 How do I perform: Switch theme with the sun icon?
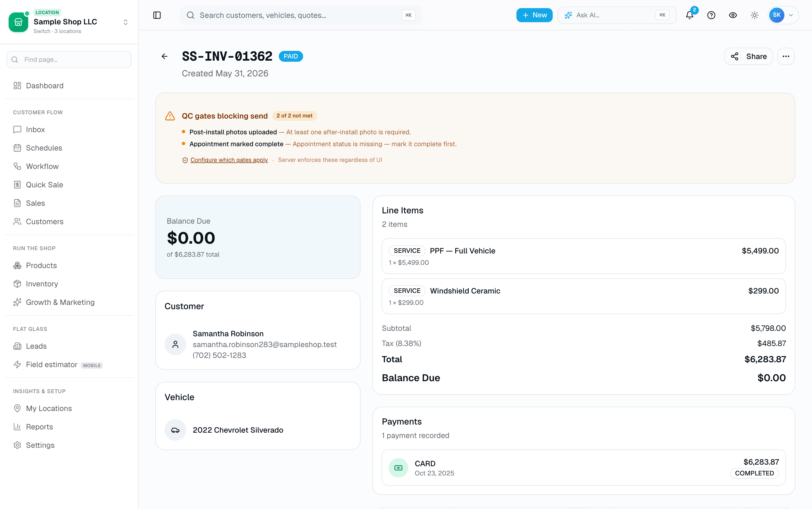pyautogui.click(x=754, y=15)
